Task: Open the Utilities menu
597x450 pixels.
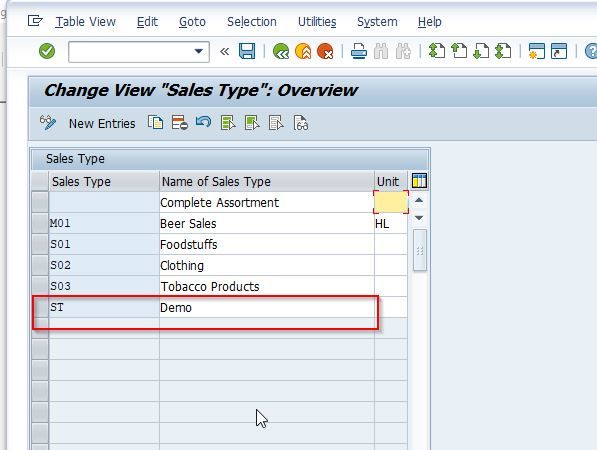Action: [x=317, y=22]
